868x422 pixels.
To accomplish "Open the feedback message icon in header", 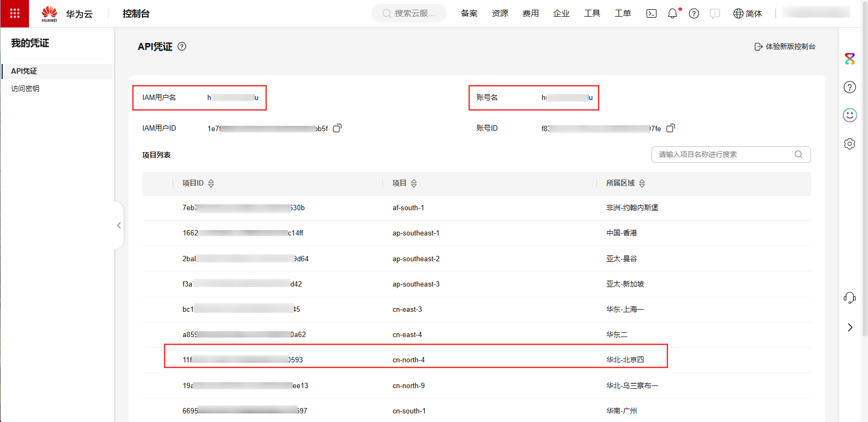I will pyautogui.click(x=715, y=13).
